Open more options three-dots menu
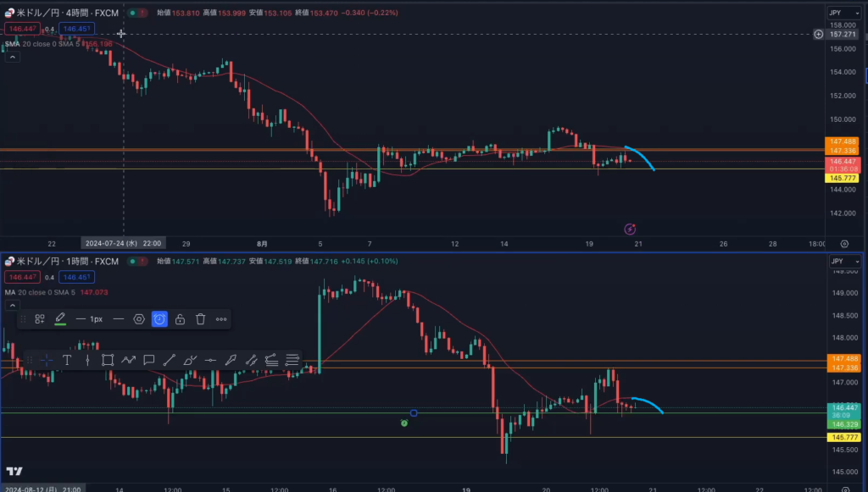Screen dimensions: 868x492 (x=221, y=319)
